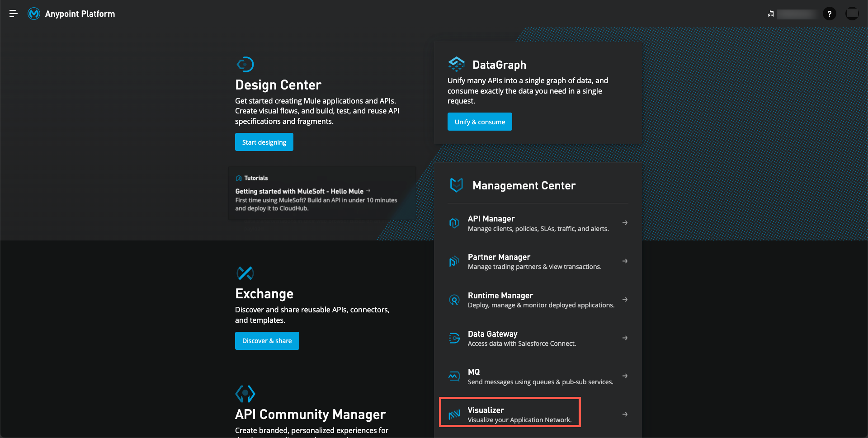Image resolution: width=868 pixels, height=438 pixels.
Task: Click 'Visualize your Application Network' text
Action: (x=519, y=420)
